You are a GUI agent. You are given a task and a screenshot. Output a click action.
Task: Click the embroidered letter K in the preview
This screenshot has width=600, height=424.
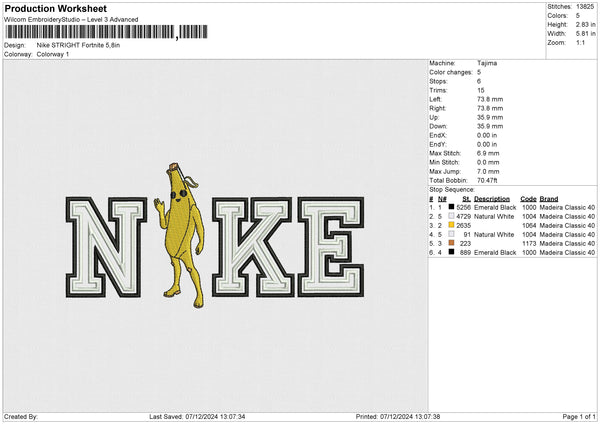(x=254, y=247)
